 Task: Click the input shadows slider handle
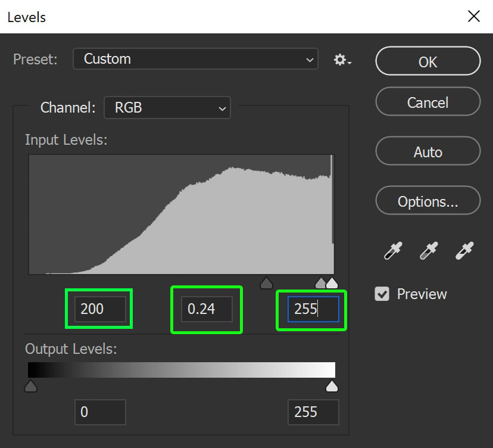tap(266, 283)
